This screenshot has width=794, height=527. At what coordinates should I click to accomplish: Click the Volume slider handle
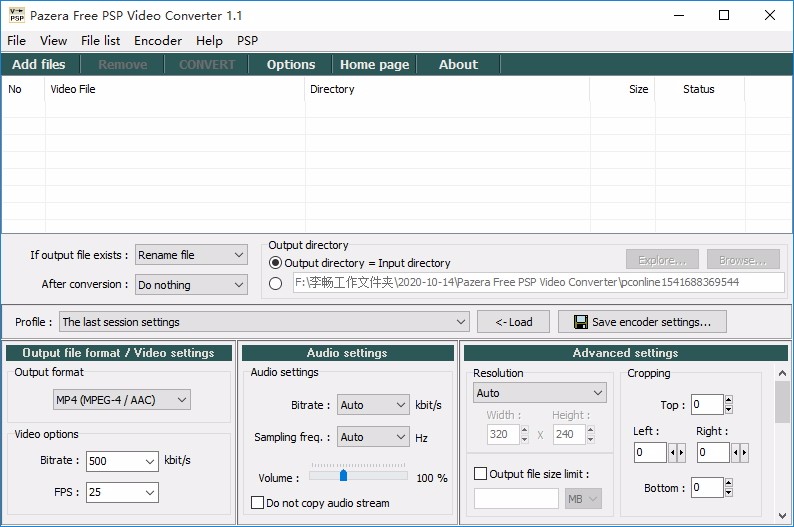tap(343, 475)
